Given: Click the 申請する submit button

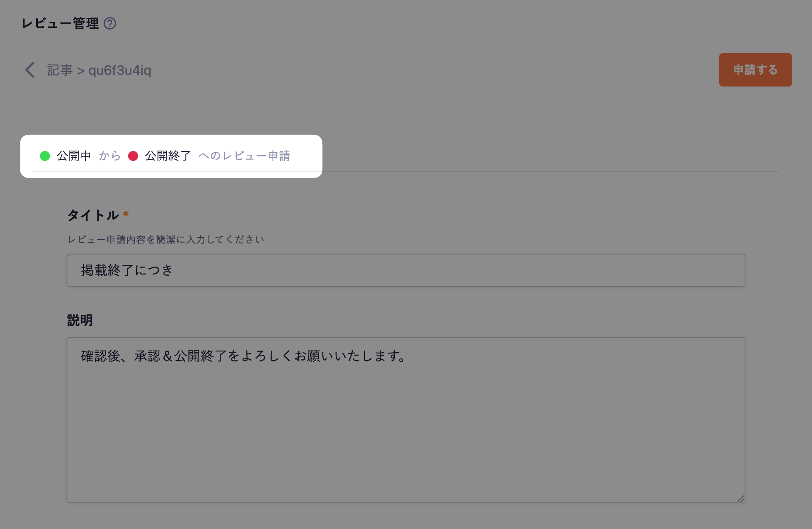Looking at the screenshot, I should [755, 70].
